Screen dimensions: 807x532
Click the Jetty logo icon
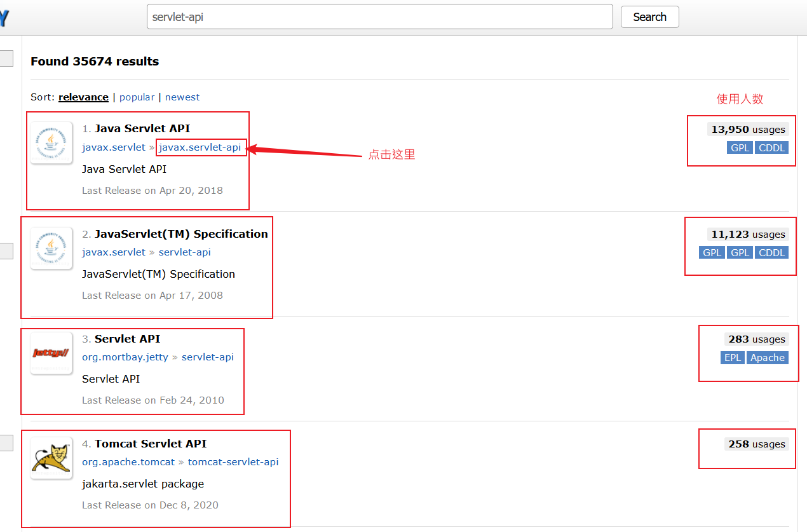point(51,353)
